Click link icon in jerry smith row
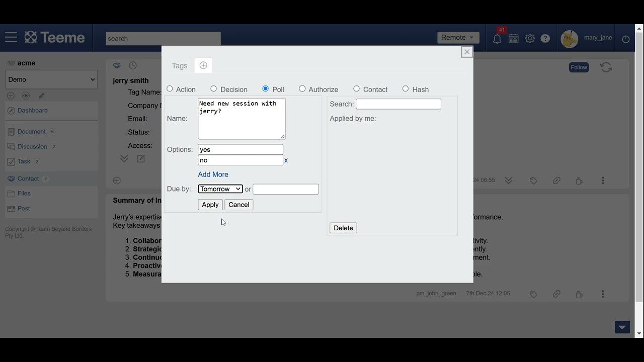This screenshot has height=362, width=644. 556,180
